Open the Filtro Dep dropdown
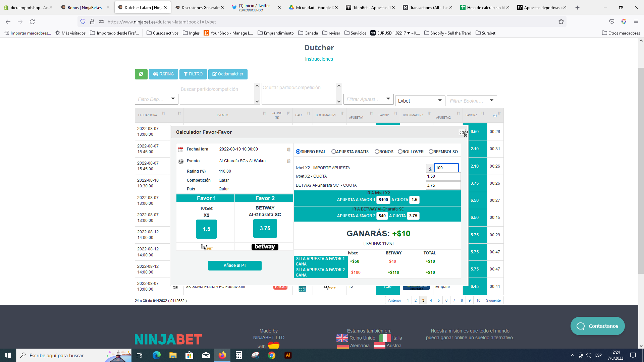The image size is (644, 362). [156, 99]
